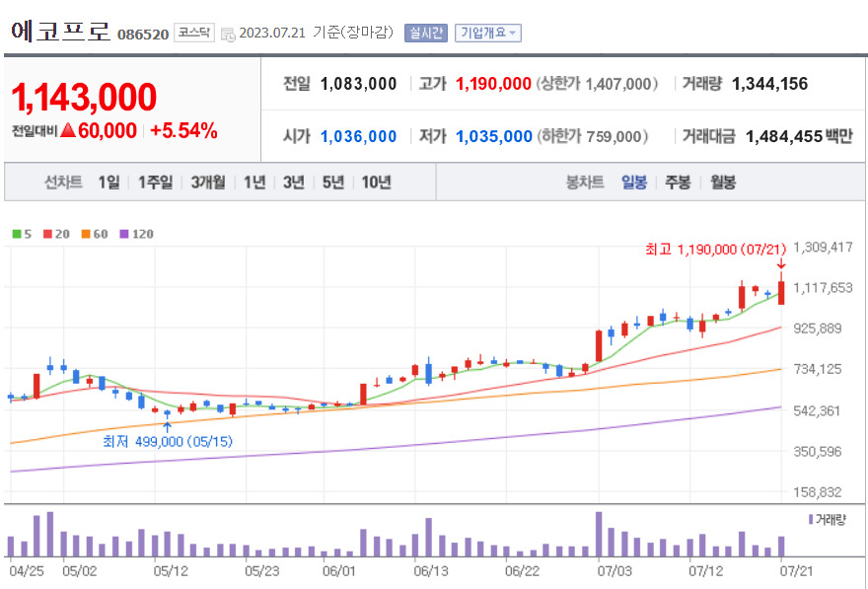868x589 pixels.
Task: Switch to 월봉 monthly candlestick chart
Action: (723, 183)
